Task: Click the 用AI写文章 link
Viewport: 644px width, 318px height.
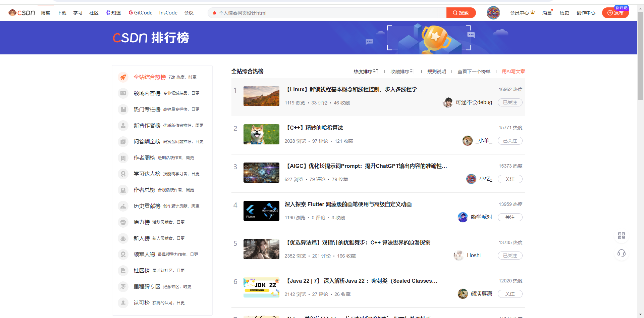Action: click(x=514, y=72)
